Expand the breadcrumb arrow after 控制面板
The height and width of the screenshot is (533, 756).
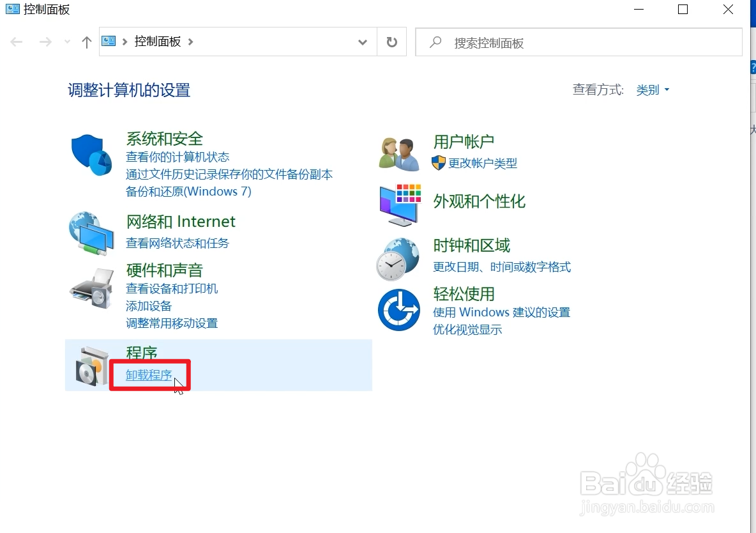[189, 42]
